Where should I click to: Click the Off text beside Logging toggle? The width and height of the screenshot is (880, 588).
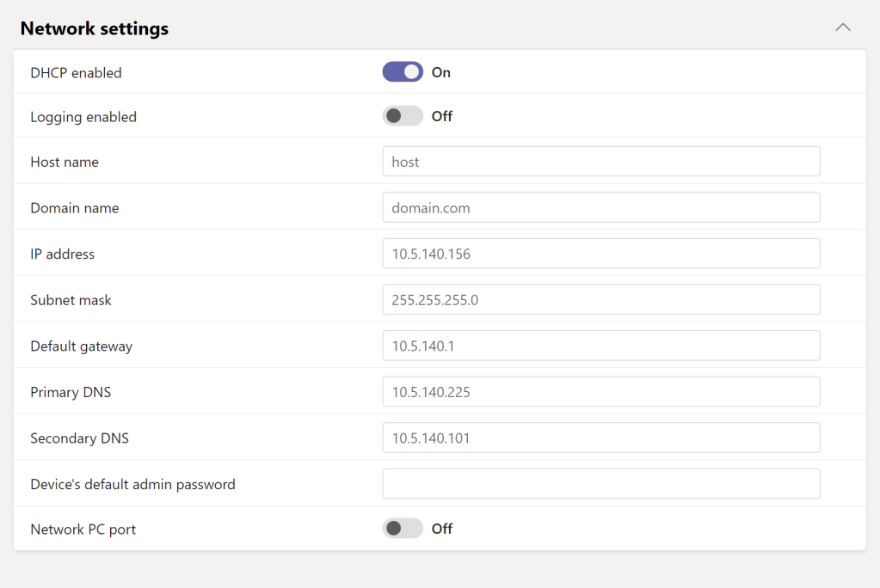pos(442,116)
